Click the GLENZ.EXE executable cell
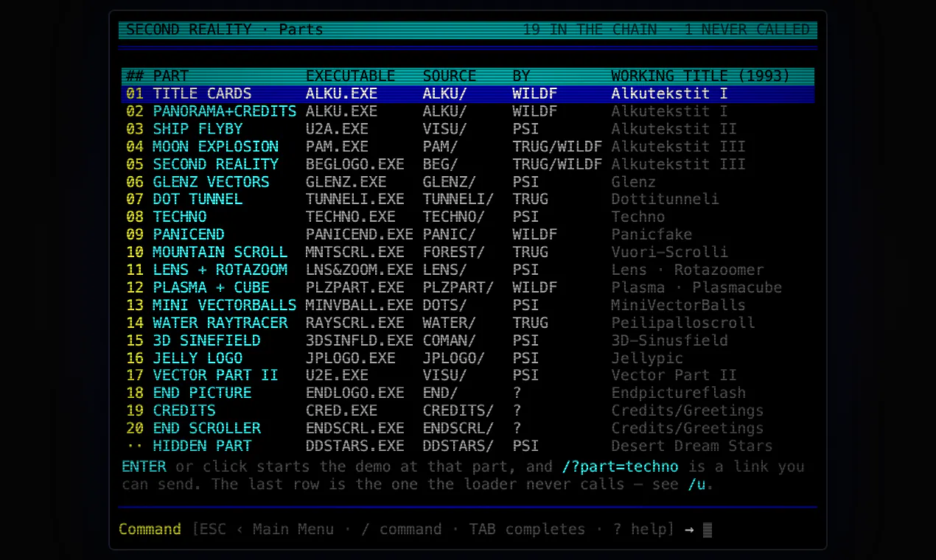 pos(346,182)
